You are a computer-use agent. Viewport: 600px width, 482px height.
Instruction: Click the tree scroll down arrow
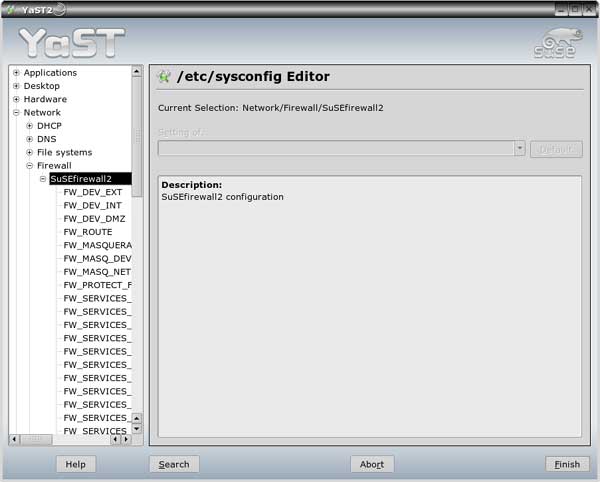[137, 429]
